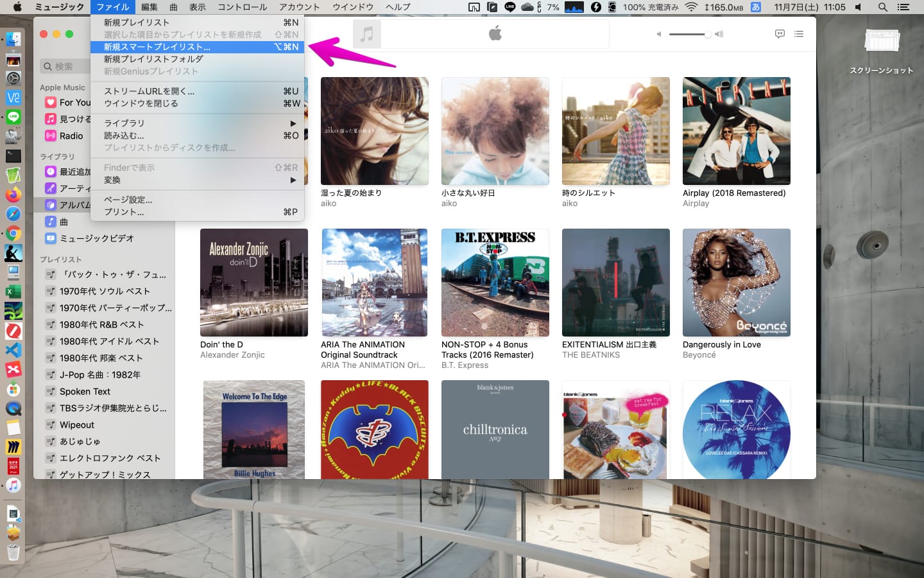Expand the 変換 submenu
This screenshot has height=578, width=924.
[x=197, y=180]
